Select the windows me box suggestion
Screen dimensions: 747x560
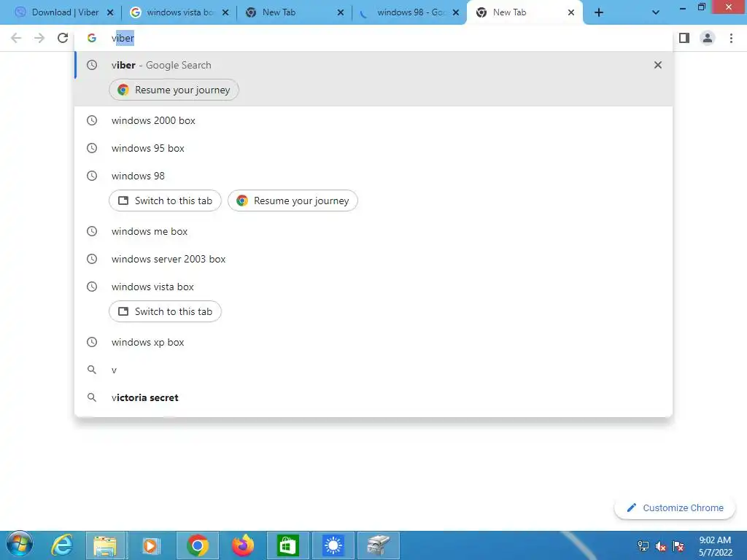pyautogui.click(x=373, y=231)
